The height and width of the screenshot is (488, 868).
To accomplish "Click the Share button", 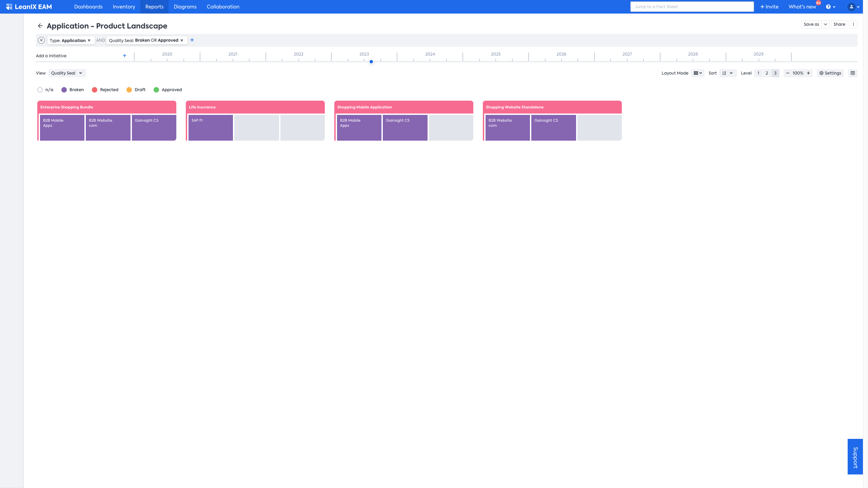I will [839, 24].
